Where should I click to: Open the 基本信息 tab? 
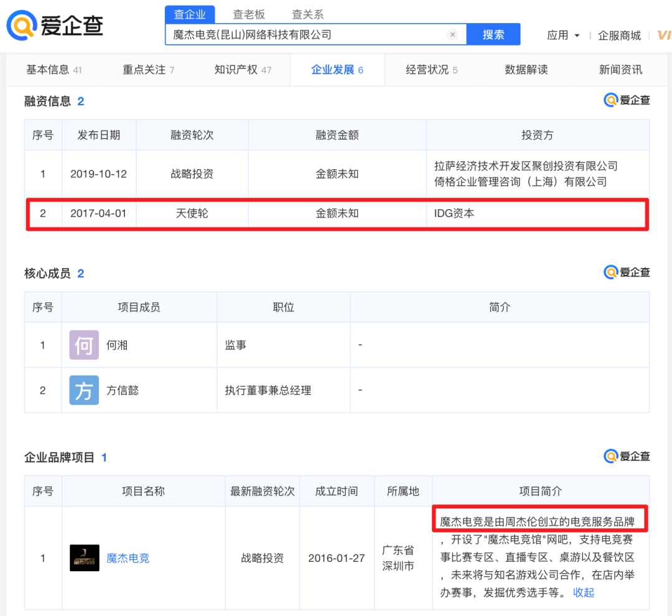pyautogui.click(x=54, y=70)
